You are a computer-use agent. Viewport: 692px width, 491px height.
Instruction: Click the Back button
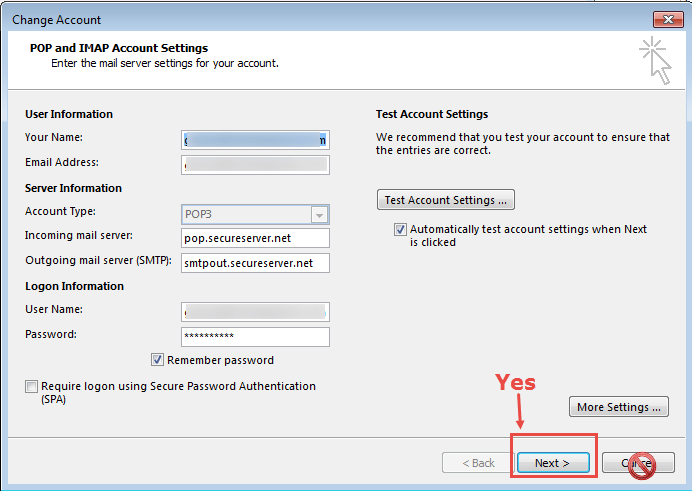click(x=476, y=463)
